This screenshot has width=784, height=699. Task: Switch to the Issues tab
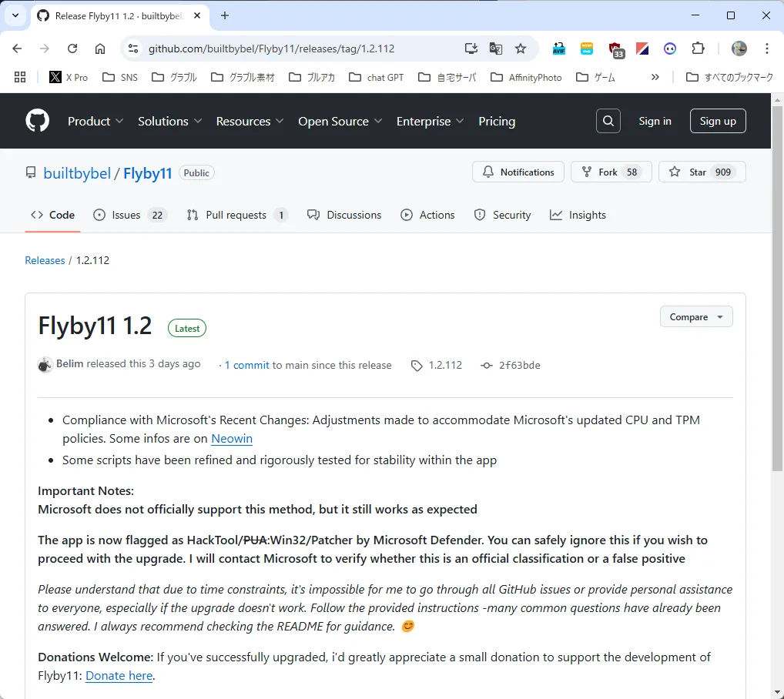130,215
